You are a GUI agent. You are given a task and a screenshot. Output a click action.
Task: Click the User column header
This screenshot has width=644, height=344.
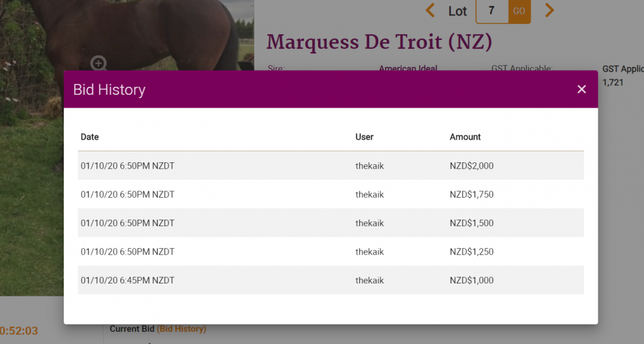coord(365,137)
